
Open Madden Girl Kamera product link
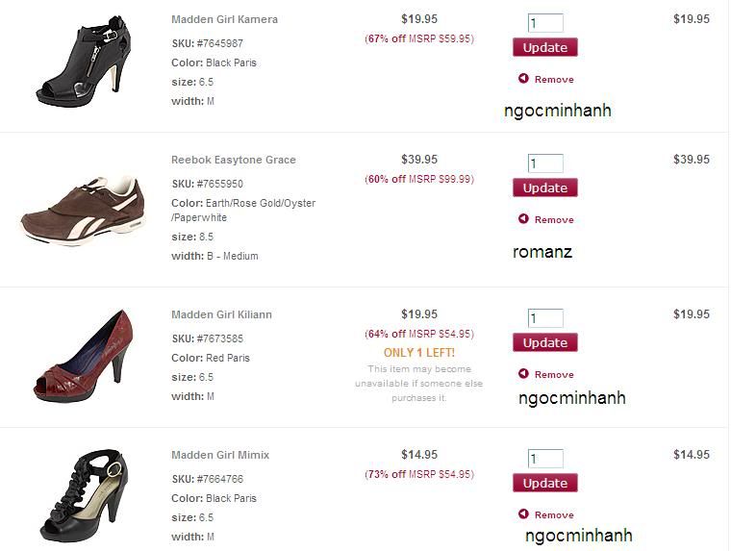coord(224,19)
